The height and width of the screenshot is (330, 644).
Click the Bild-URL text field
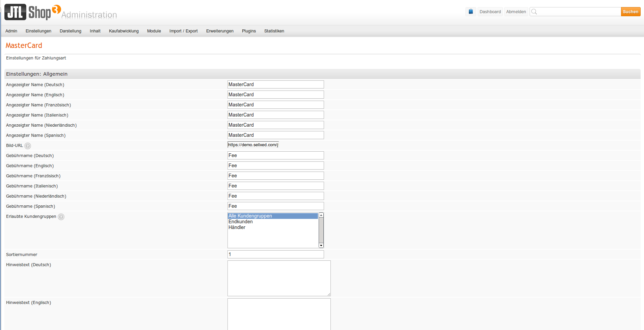(253, 145)
